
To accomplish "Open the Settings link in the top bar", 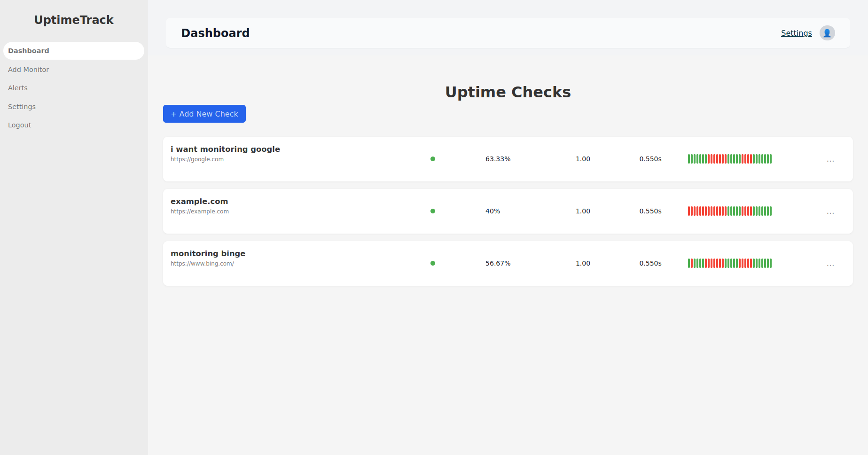I will (x=796, y=33).
